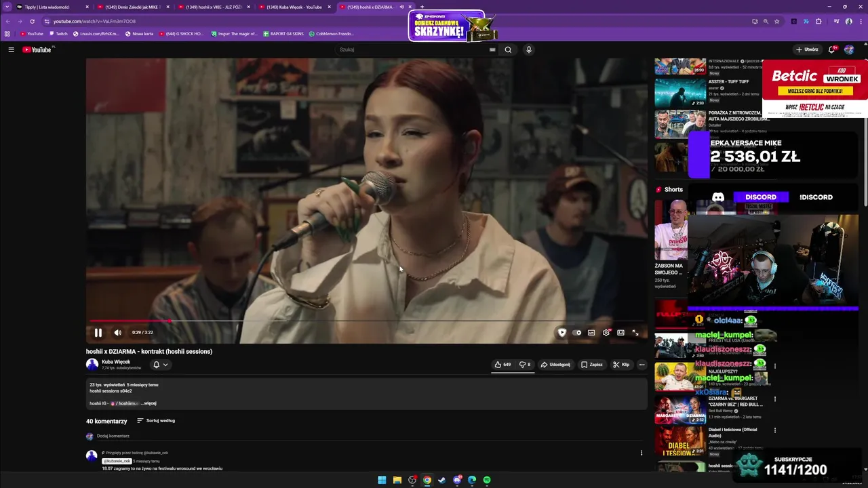Screen dimensions: 868x488
Task: Open the YouTube hamburger guide menu
Action: click(11, 49)
